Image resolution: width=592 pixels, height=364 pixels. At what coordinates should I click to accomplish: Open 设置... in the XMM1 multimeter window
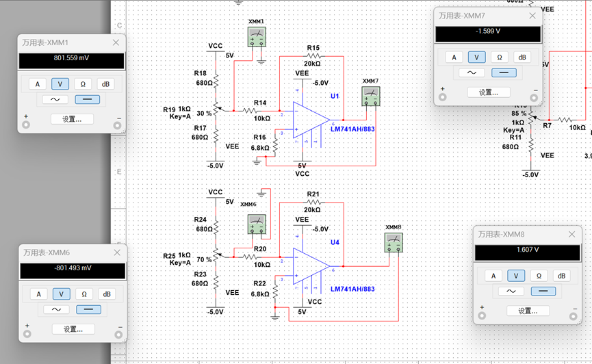click(72, 119)
